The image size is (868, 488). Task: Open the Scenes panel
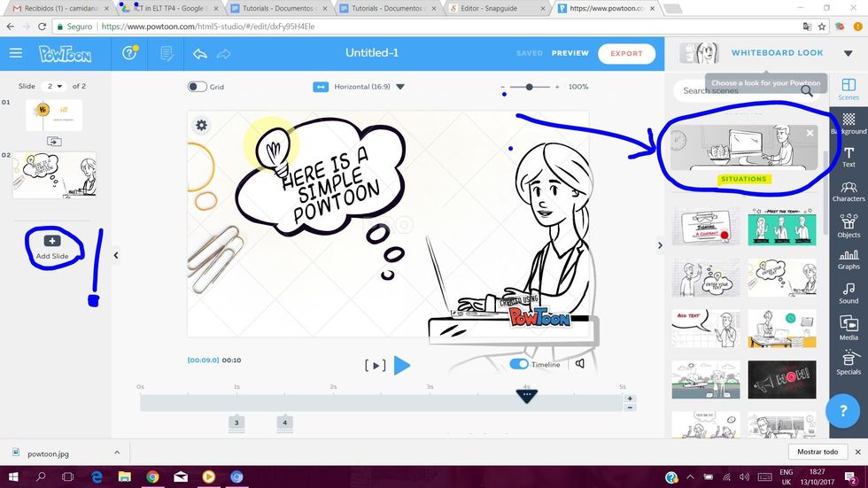(849, 89)
